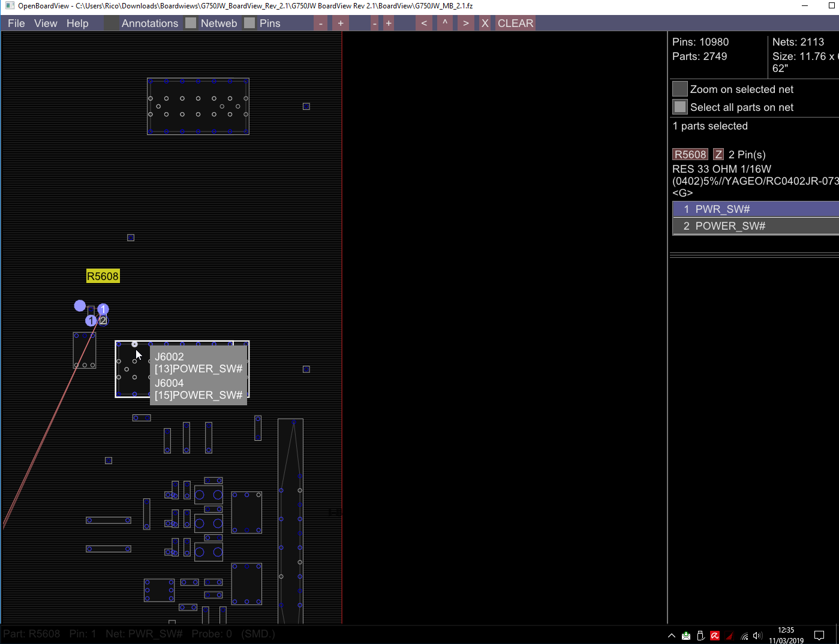Enable 'Zoom on selected net' checkbox
Screen dimensions: 839x644
point(679,89)
